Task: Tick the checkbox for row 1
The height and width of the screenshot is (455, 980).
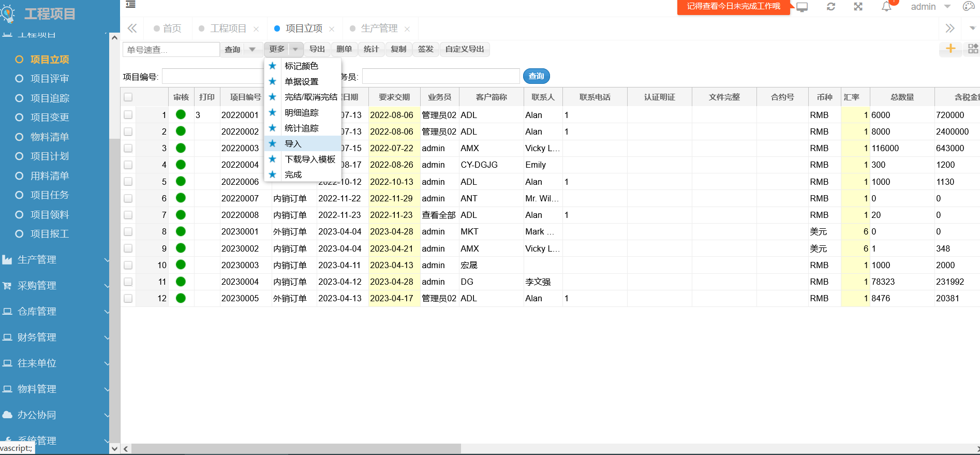Action: 128,115
